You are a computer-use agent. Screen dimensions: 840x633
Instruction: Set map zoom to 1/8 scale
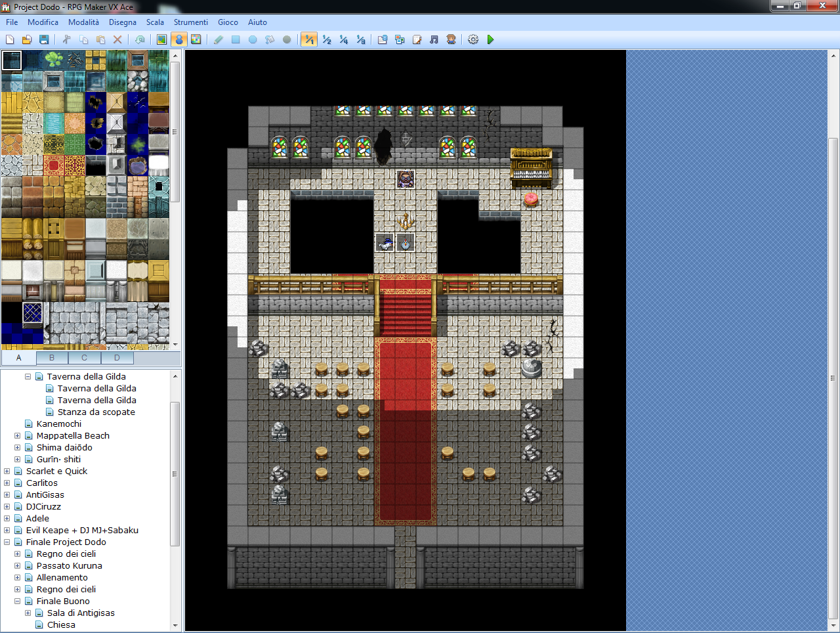[x=361, y=39]
